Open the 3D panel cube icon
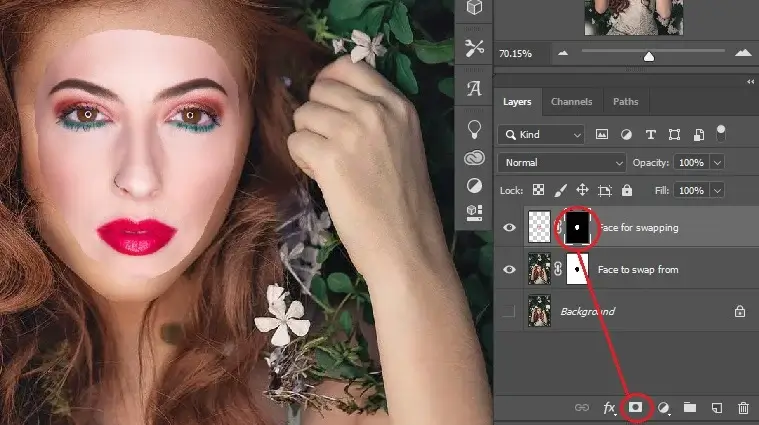The width and height of the screenshot is (759, 425). (474, 7)
